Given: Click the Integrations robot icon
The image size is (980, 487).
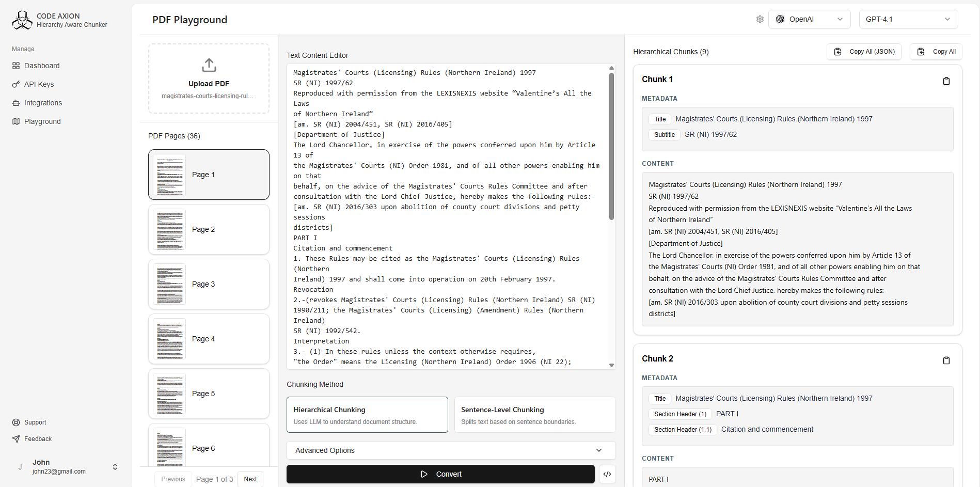Looking at the screenshot, I should click(x=16, y=103).
